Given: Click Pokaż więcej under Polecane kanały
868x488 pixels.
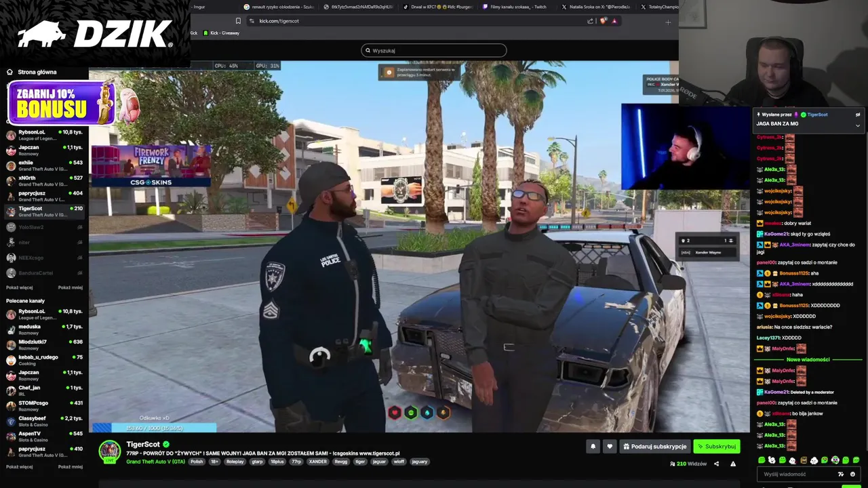Looking at the screenshot, I should [19, 466].
